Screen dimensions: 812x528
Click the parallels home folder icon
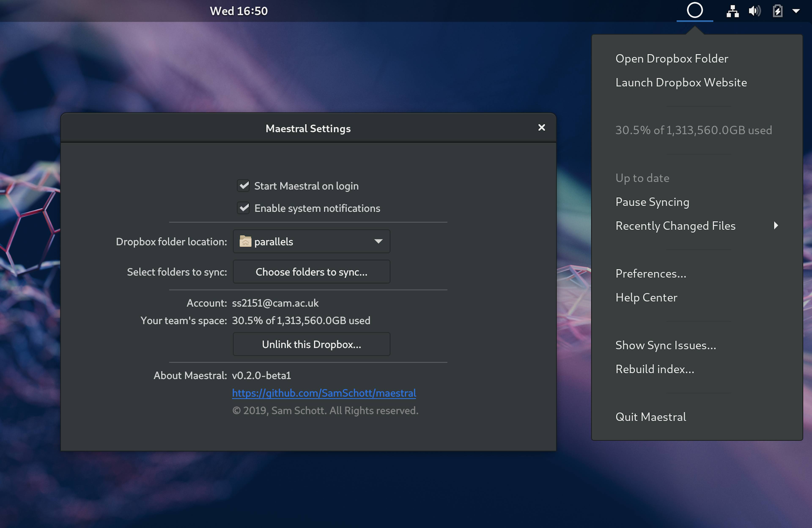(245, 242)
